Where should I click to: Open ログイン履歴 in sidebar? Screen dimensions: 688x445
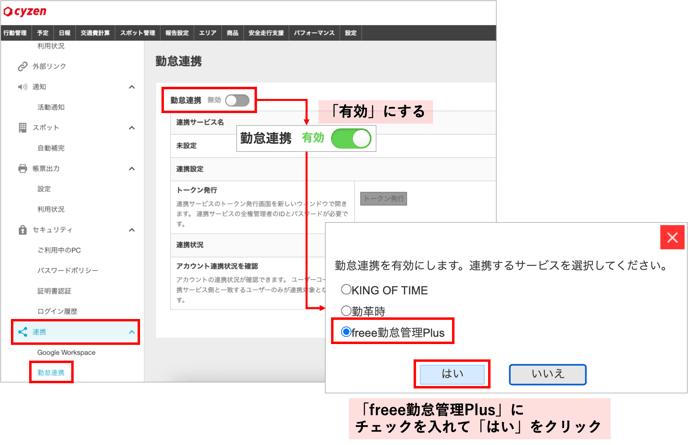(57, 311)
